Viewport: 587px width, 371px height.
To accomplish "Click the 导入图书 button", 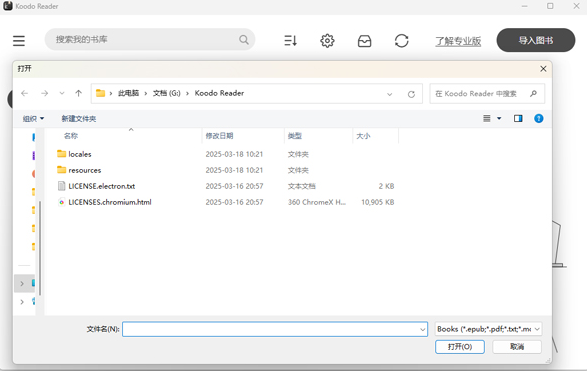I will (x=536, y=40).
